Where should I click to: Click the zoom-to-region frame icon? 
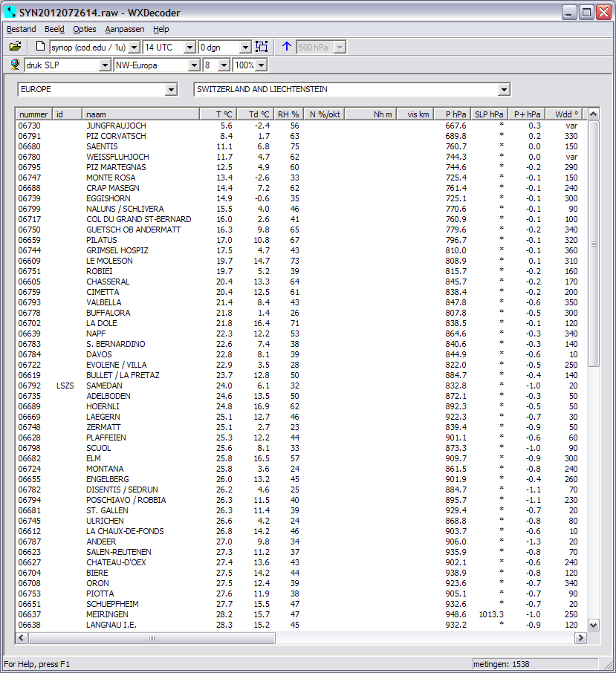262,47
